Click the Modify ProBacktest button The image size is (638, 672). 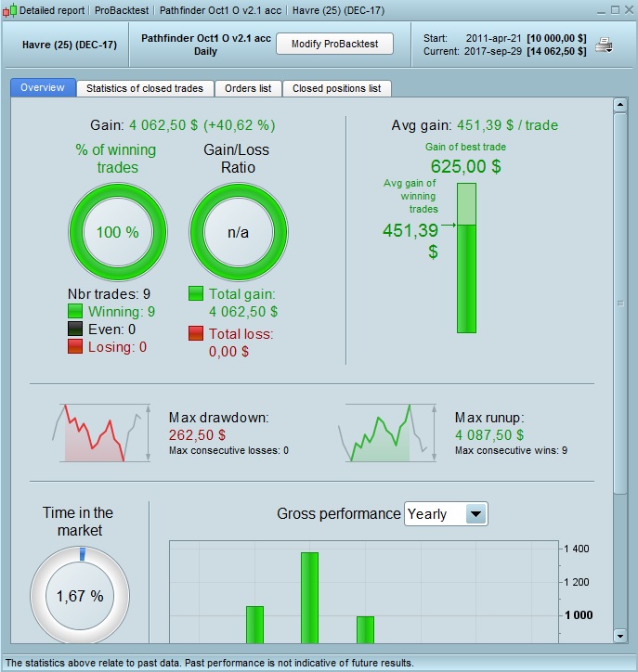point(335,44)
